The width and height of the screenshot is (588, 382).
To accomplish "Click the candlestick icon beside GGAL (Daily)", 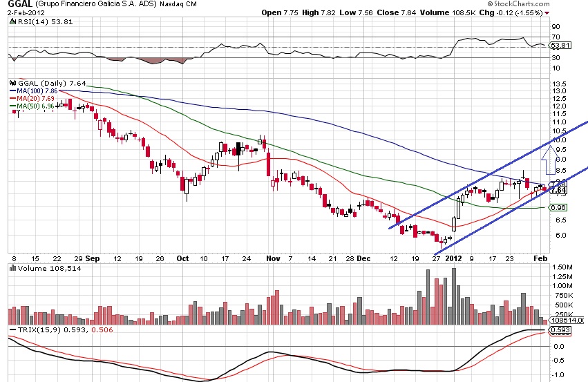I will [x=12, y=83].
